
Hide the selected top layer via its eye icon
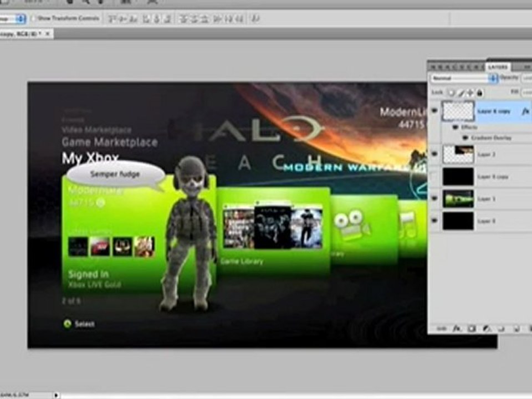[434, 111]
